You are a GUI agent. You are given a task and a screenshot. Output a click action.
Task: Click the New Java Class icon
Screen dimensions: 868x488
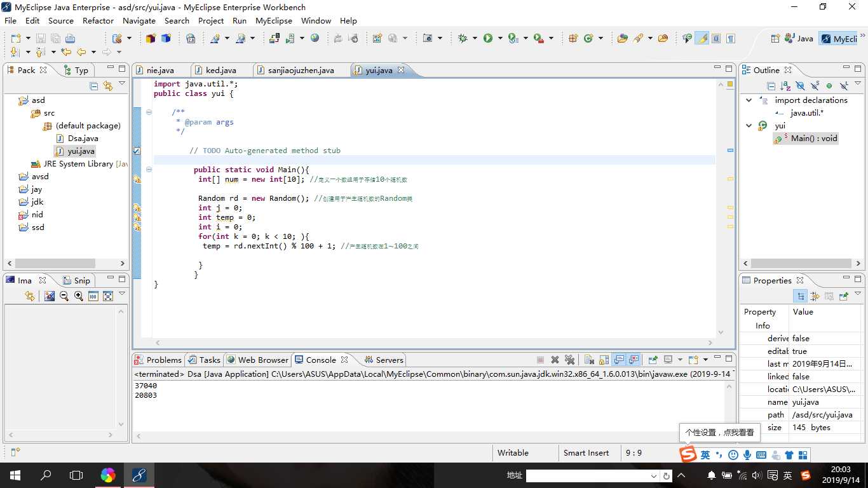(x=588, y=38)
